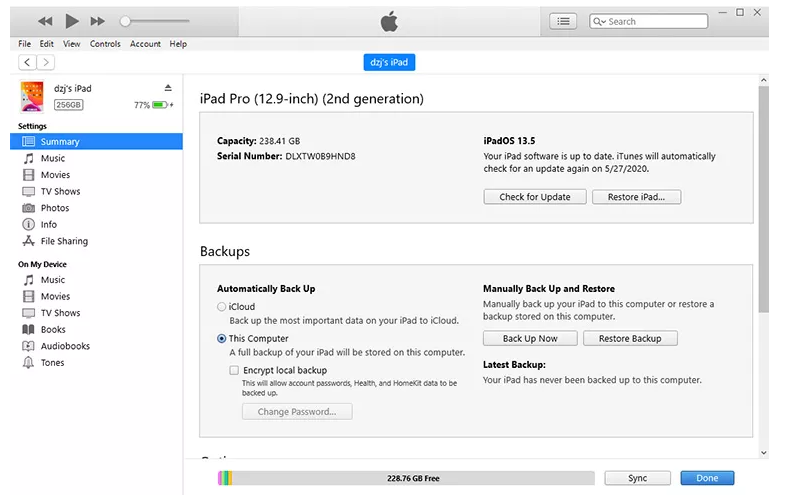This screenshot has height=495, width=786.
Task: Click Music icon under On My Device
Action: (29, 280)
